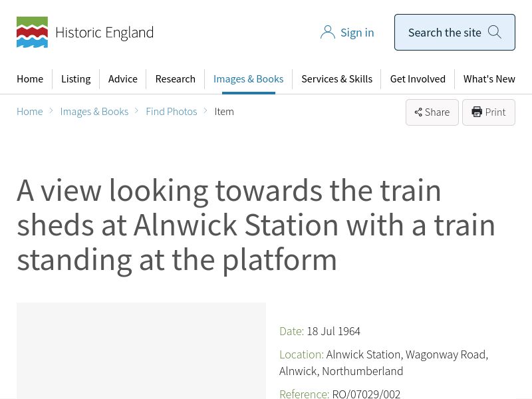This screenshot has width=532, height=399.
Task: Select the Images & Books tab
Action: [248, 78]
